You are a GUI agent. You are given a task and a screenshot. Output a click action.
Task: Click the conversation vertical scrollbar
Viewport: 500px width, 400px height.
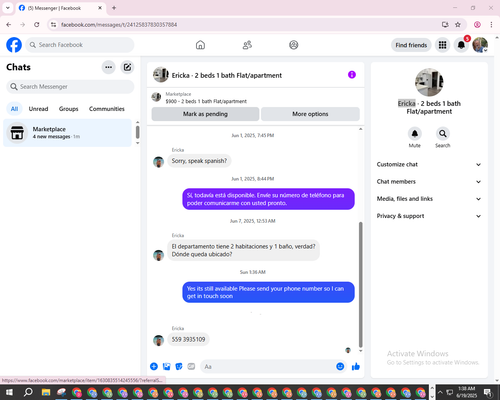(360, 285)
